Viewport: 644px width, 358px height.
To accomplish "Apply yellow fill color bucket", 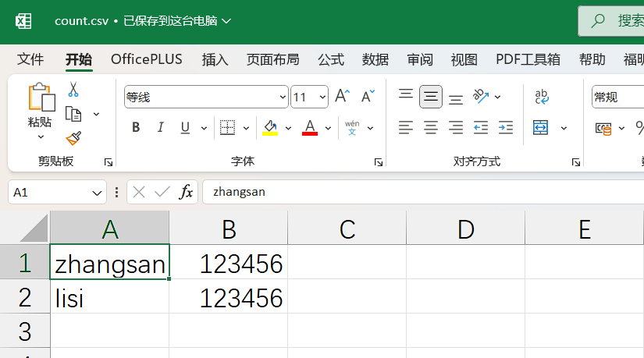I will coord(270,128).
